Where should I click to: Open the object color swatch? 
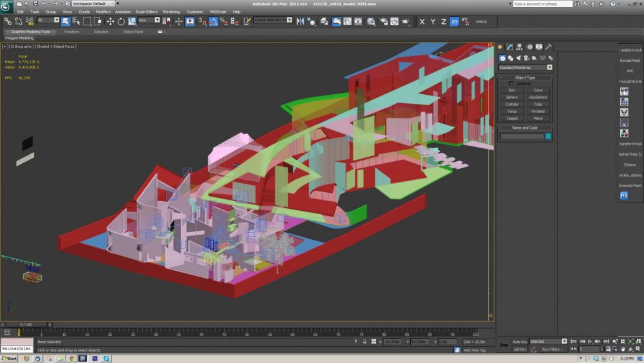tap(548, 136)
